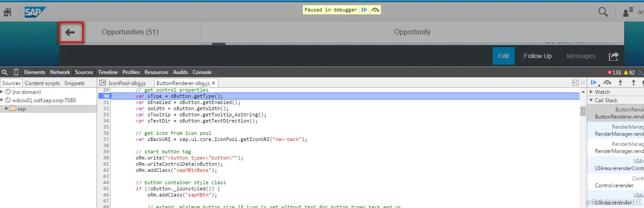Image resolution: width=644 pixels, height=208 pixels.
Task: Switch to the Console panel
Action: pyautogui.click(x=202, y=72)
